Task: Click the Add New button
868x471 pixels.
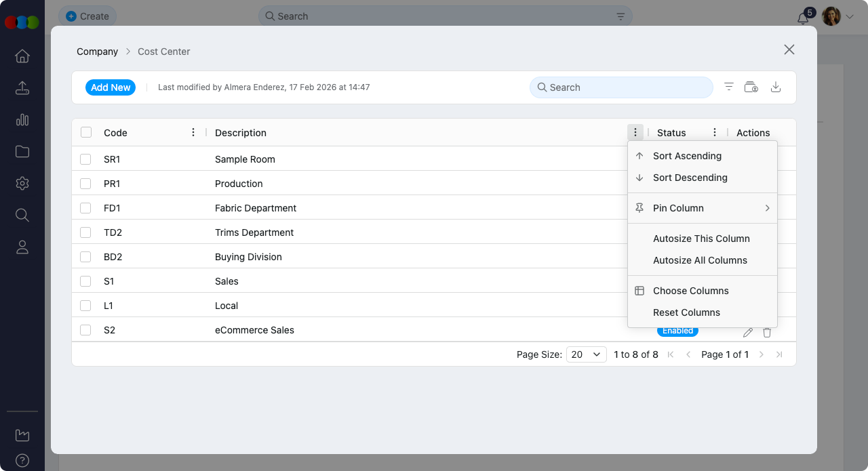Action: coord(111,87)
